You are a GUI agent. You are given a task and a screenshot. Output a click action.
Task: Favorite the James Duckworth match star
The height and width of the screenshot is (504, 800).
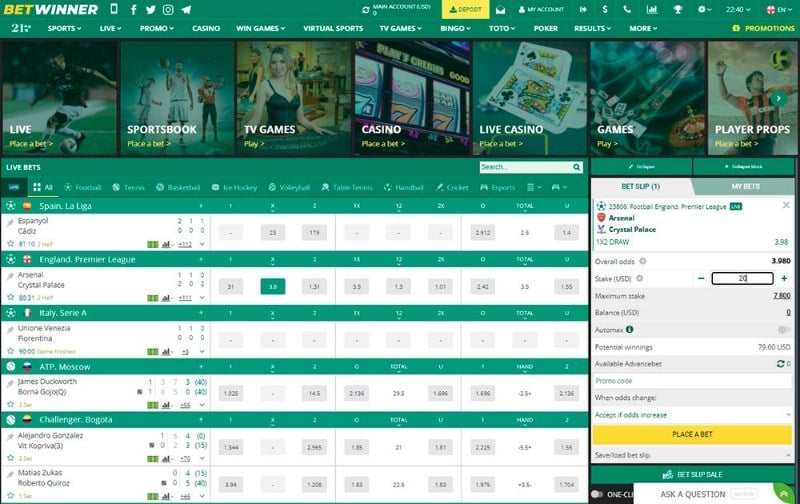(x=10, y=404)
